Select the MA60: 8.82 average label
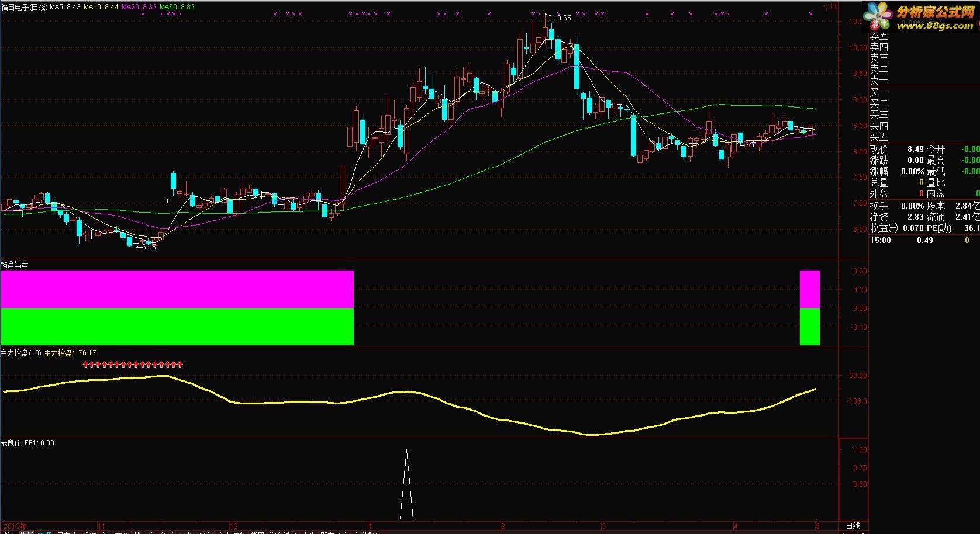The width and height of the screenshot is (980, 534). [177, 6]
